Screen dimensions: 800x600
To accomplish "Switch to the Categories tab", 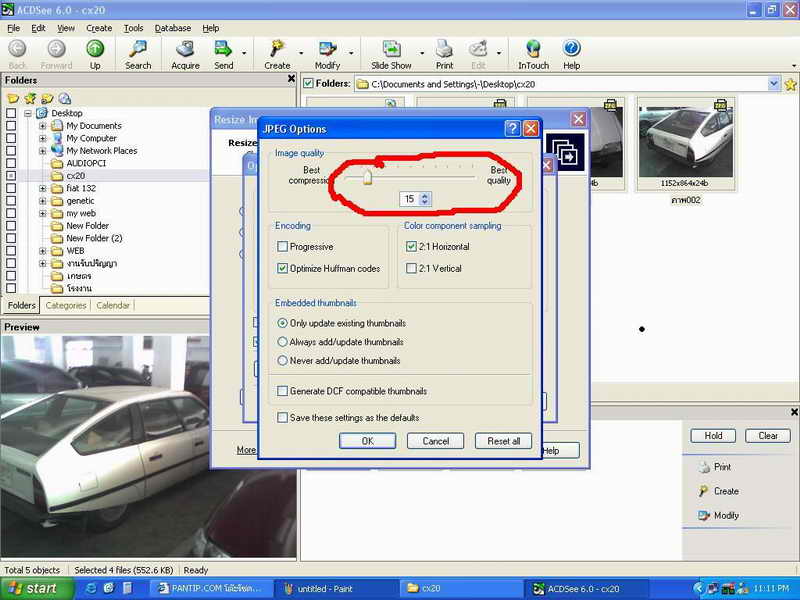I will pyautogui.click(x=66, y=305).
